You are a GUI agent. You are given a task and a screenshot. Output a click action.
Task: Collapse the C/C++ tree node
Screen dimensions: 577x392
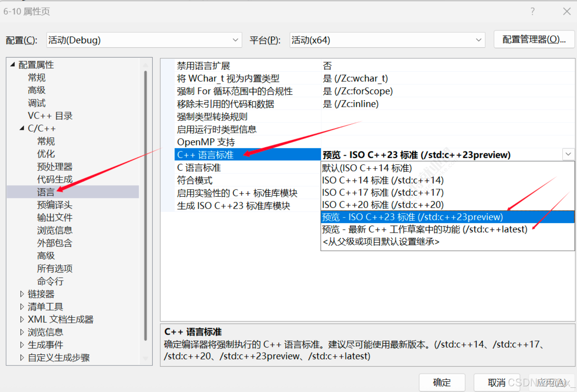tap(22, 128)
